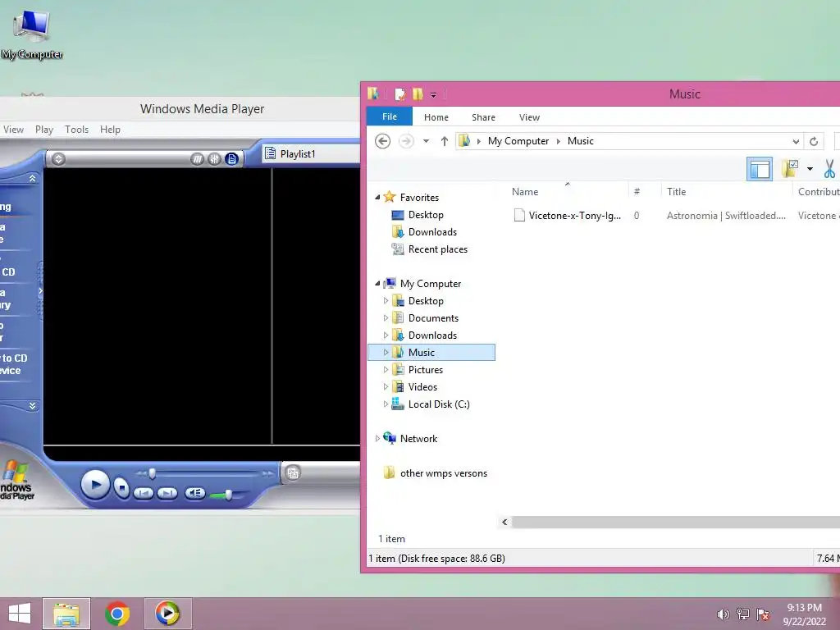840x630 pixels.
Task: Open the File tab in Music explorer
Action: coord(390,116)
